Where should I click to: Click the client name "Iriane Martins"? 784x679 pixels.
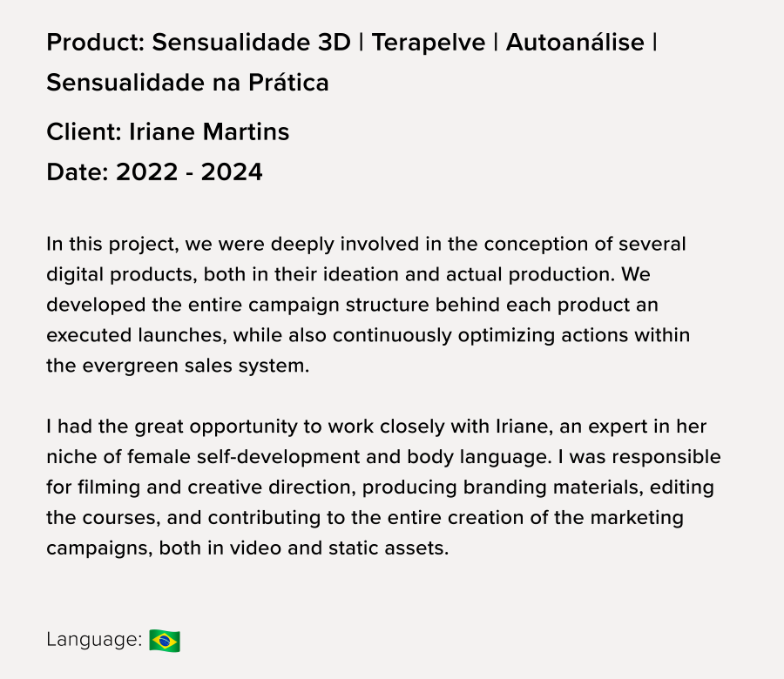[x=209, y=132]
